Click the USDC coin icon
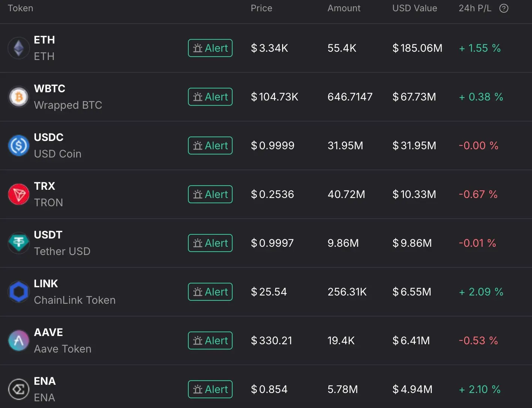The width and height of the screenshot is (532, 408). (x=19, y=145)
